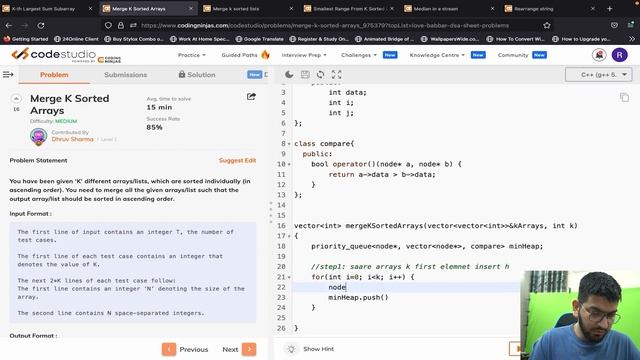
Task: Switch to Problem tab
Action: [54, 75]
